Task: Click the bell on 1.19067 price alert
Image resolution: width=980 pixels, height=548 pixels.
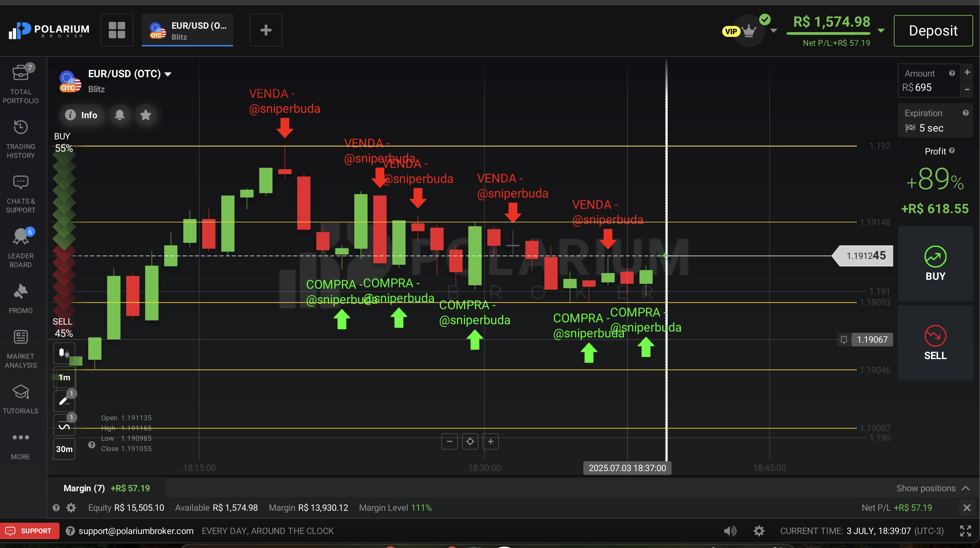Action: point(844,339)
